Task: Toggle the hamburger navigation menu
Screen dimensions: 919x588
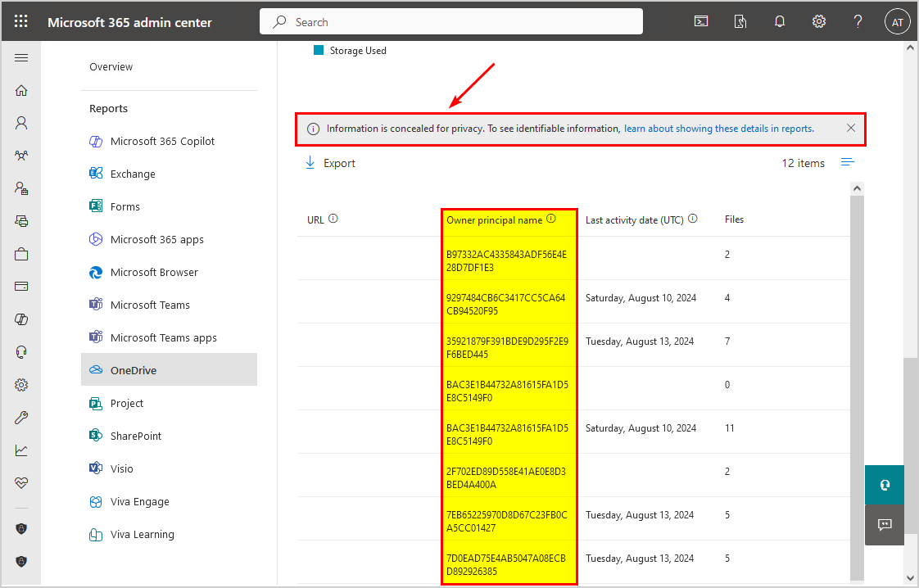Action: 21,58
